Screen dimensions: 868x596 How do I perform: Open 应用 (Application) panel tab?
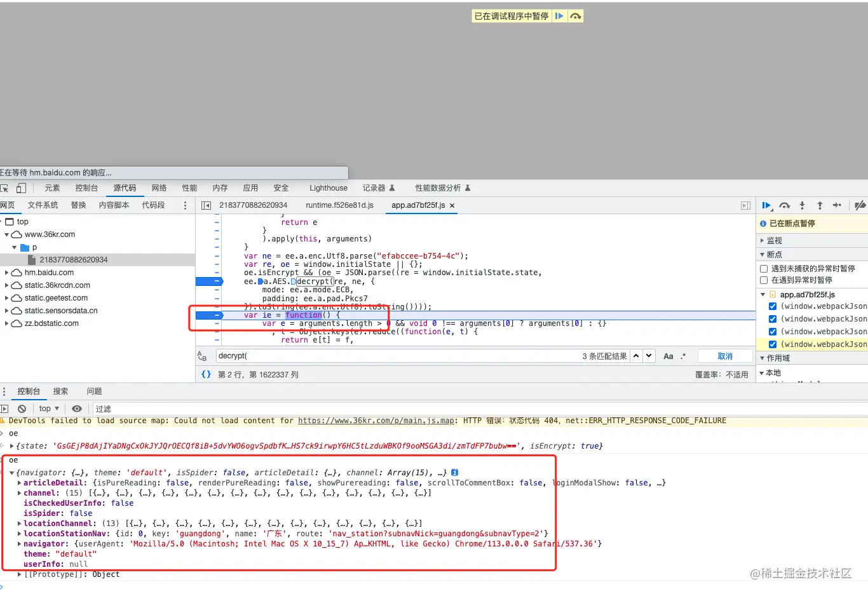(250, 188)
